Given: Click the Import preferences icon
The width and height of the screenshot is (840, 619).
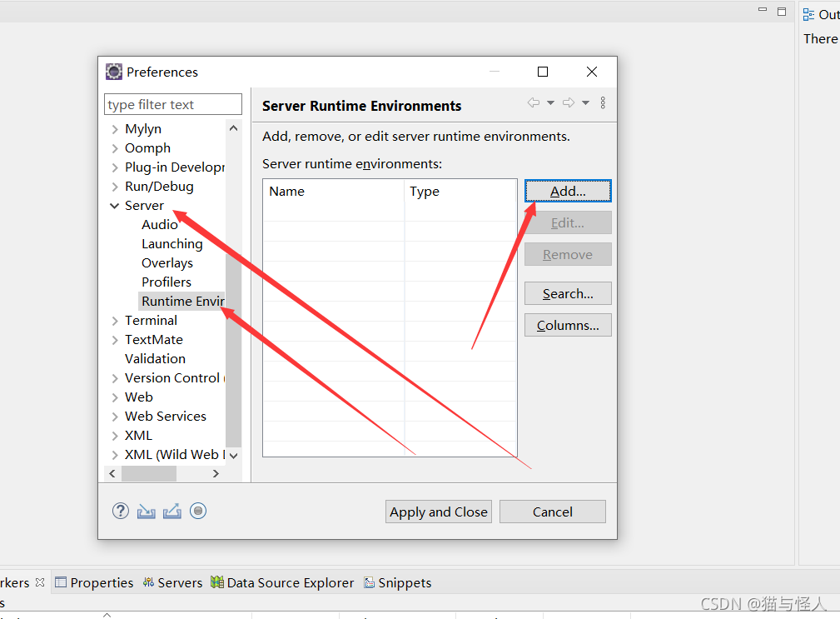Looking at the screenshot, I should tap(147, 512).
